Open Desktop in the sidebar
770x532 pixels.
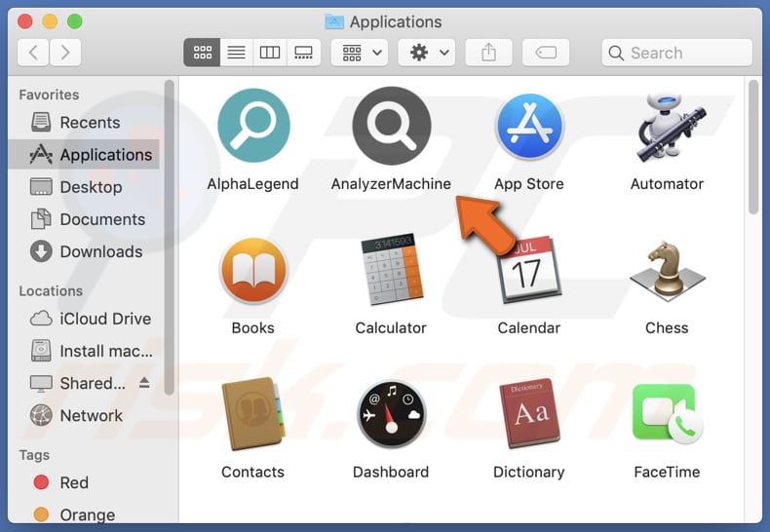pos(84,187)
